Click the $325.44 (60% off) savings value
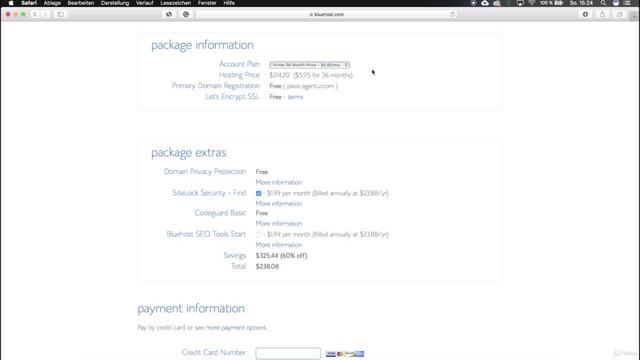 [x=281, y=256]
